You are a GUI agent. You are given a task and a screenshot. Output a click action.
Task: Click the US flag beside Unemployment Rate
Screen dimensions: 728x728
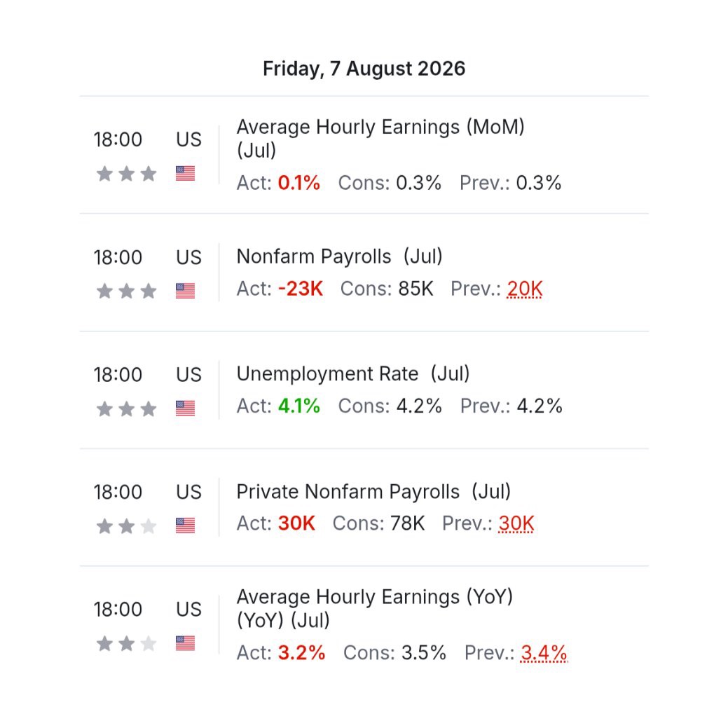click(x=185, y=408)
